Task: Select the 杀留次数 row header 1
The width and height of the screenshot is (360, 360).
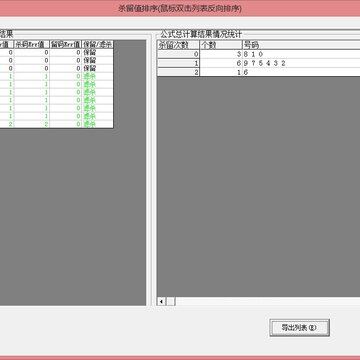Action: pos(178,63)
